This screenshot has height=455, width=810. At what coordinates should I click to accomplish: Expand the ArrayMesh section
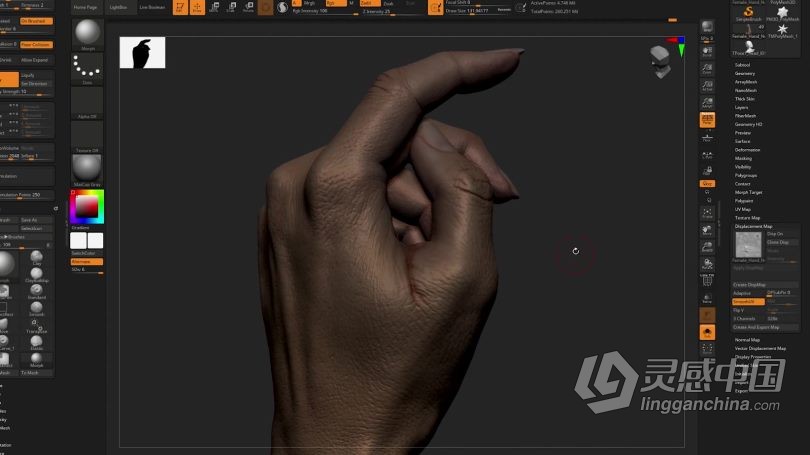[746, 82]
